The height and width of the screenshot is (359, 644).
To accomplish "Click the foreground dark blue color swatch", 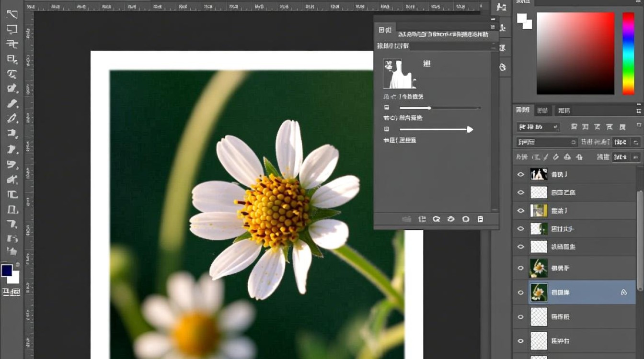I will coord(7,271).
